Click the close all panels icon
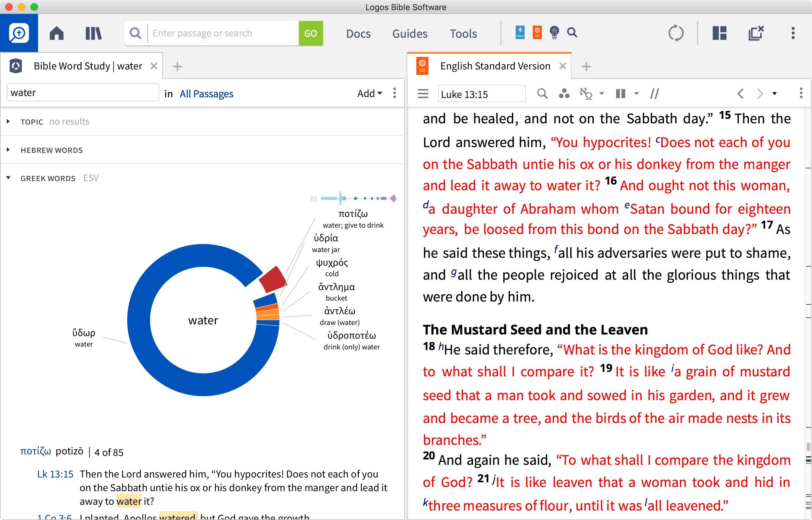 [x=756, y=33]
